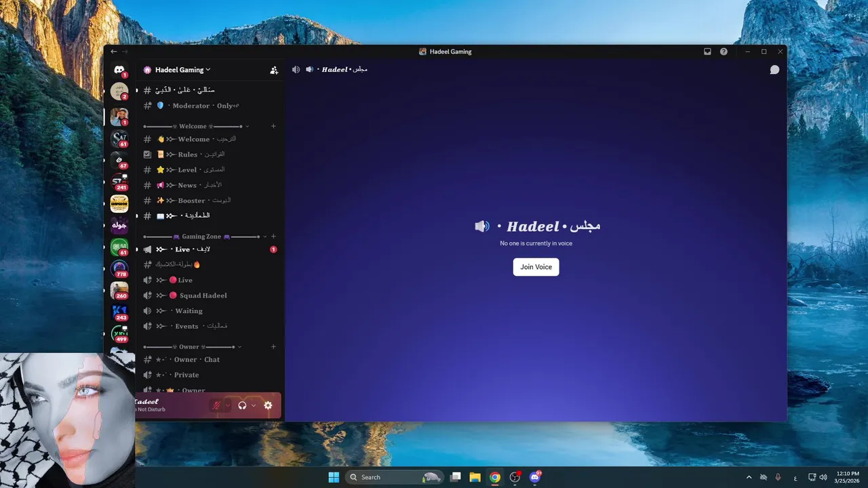
Task: Click the taskbar Search box
Action: tap(395, 477)
